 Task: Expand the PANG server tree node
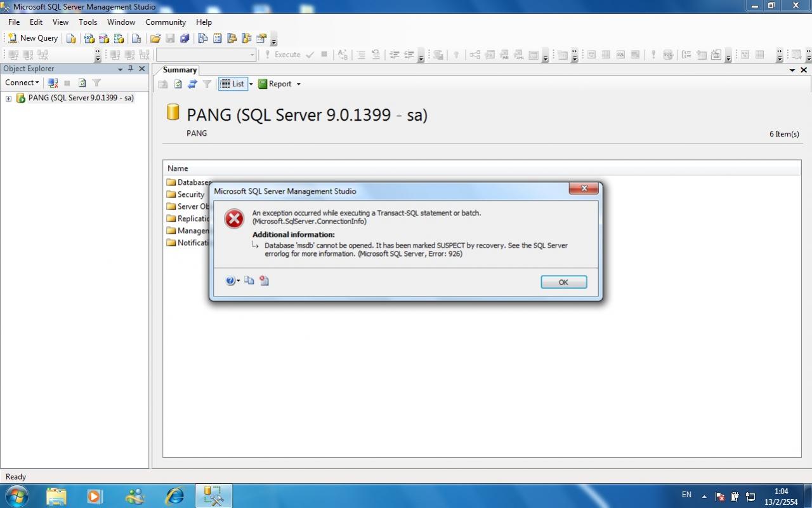[x=8, y=98]
